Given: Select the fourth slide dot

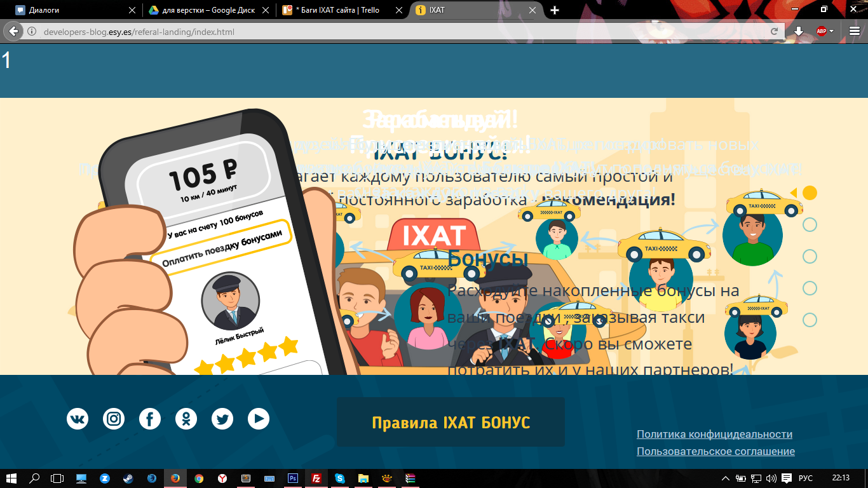Looking at the screenshot, I should click(x=810, y=288).
